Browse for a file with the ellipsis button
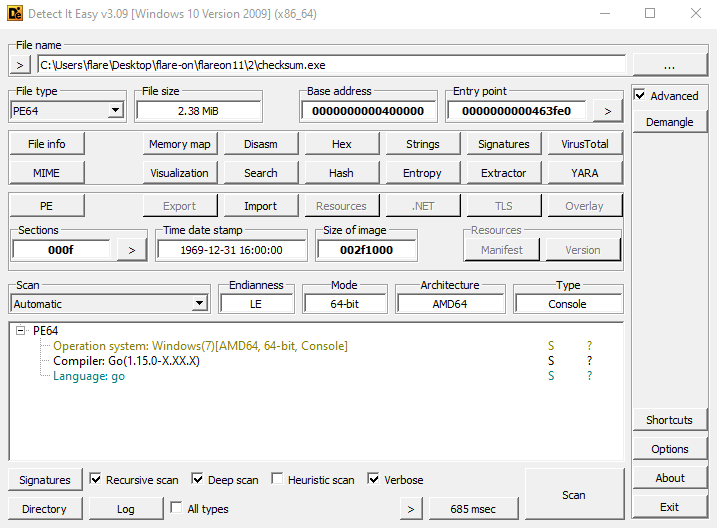This screenshot has width=717, height=528. [x=668, y=65]
